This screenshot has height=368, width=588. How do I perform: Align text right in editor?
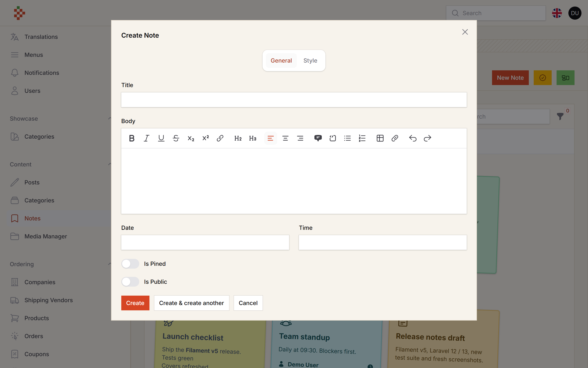point(300,138)
